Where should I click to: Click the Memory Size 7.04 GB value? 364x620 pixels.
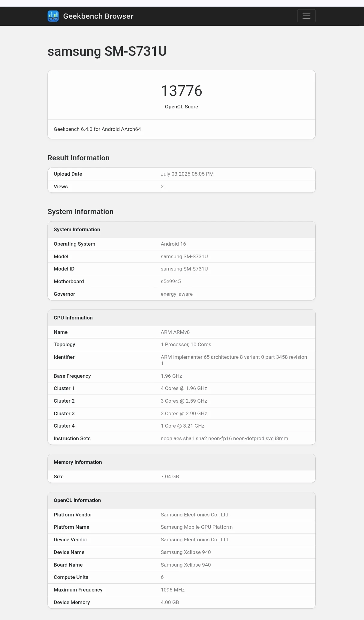tap(170, 476)
